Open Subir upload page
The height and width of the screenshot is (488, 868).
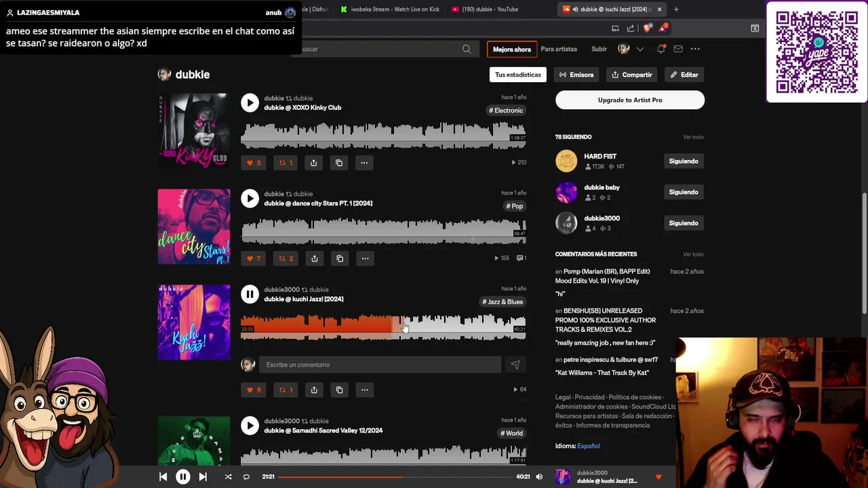[599, 49]
